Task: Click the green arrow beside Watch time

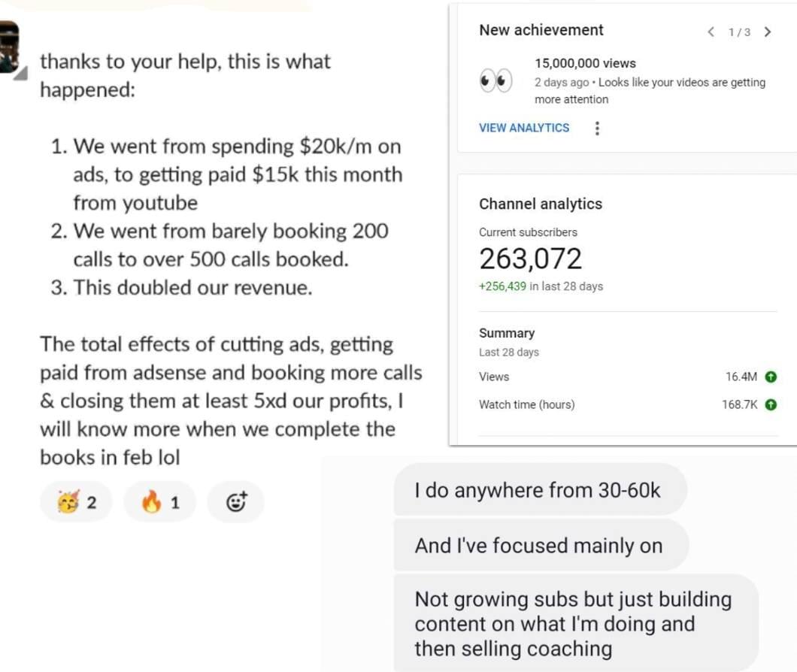Action: tap(771, 404)
